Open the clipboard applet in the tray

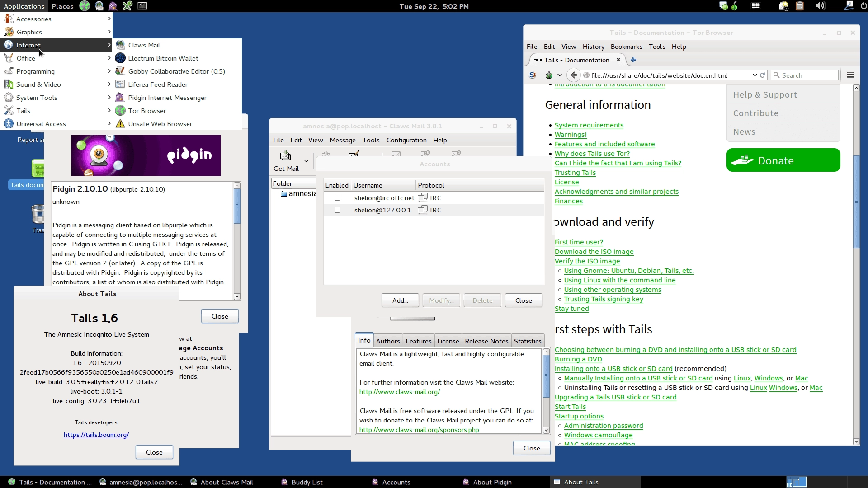coord(800,6)
